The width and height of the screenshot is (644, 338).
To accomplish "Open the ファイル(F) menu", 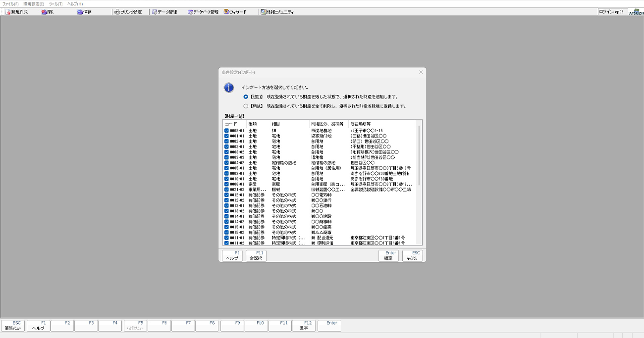I will tap(10, 4).
